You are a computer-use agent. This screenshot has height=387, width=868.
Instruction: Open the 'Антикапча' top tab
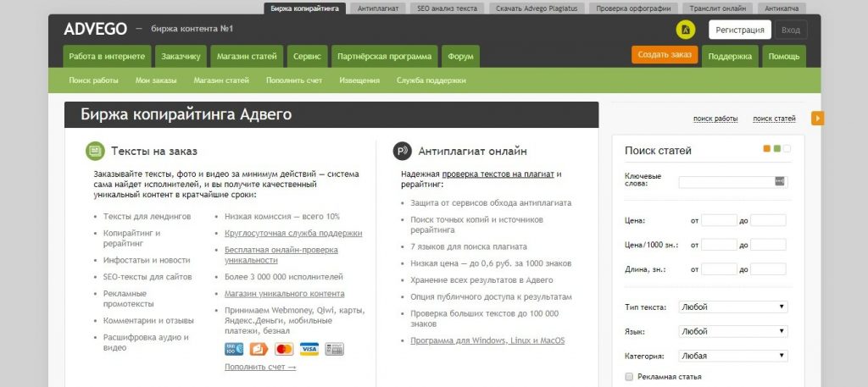point(781,8)
